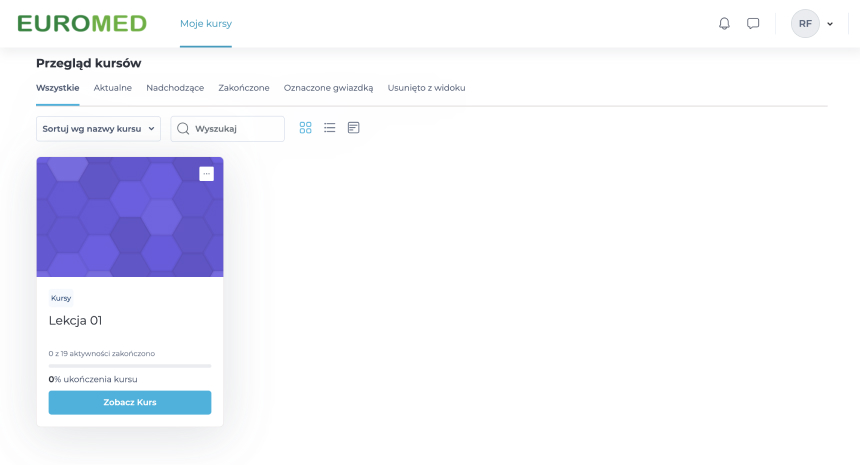Expand the user menu arrow
860x465 pixels.
click(x=830, y=24)
